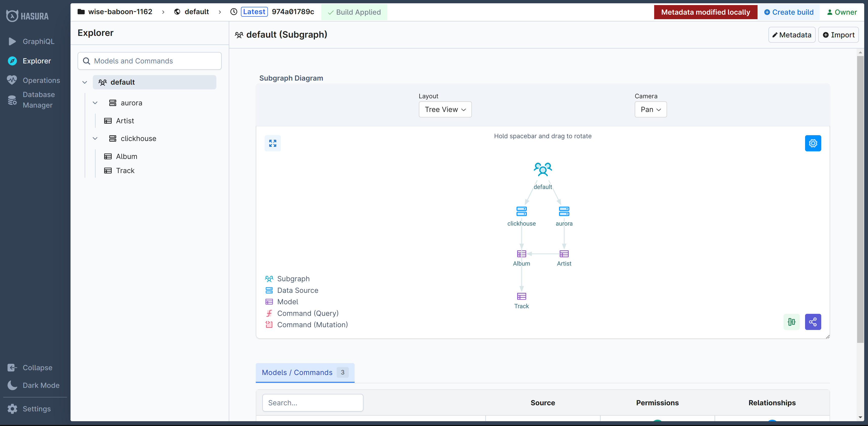Collapse the aurora data source chevron
The image size is (868, 426).
tap(95, 103)
